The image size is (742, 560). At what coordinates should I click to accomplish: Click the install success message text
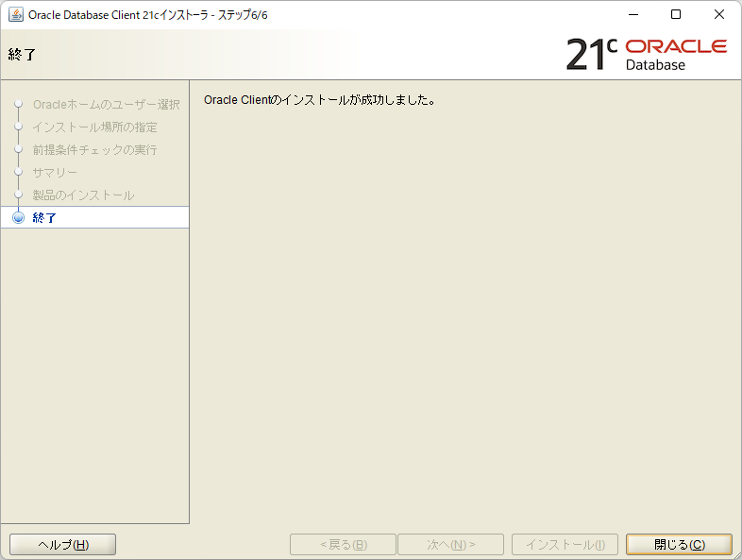point(320,100)
